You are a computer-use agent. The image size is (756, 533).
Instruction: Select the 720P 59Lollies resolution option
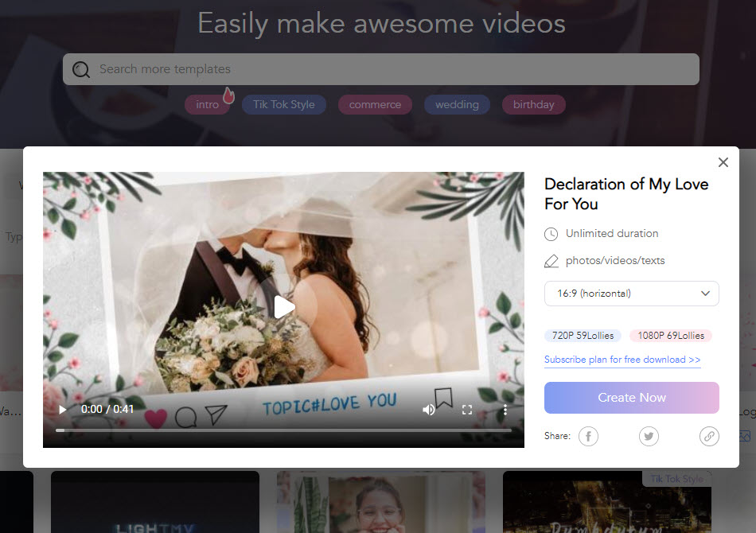coord(583,335)
